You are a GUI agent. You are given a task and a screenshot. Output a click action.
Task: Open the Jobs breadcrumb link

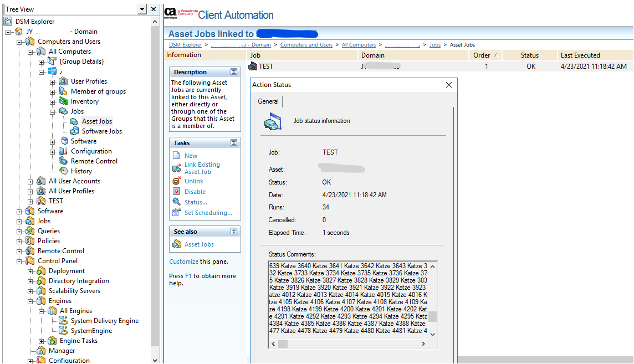(435, 45)
